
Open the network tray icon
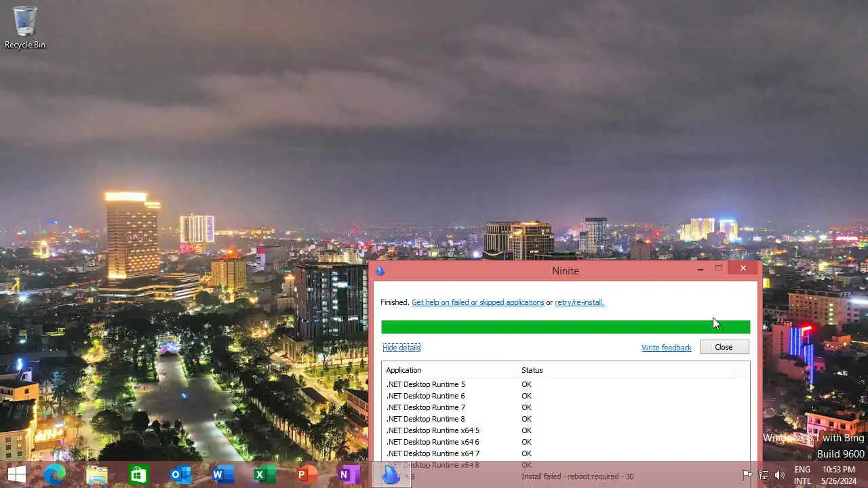point(764,475)
